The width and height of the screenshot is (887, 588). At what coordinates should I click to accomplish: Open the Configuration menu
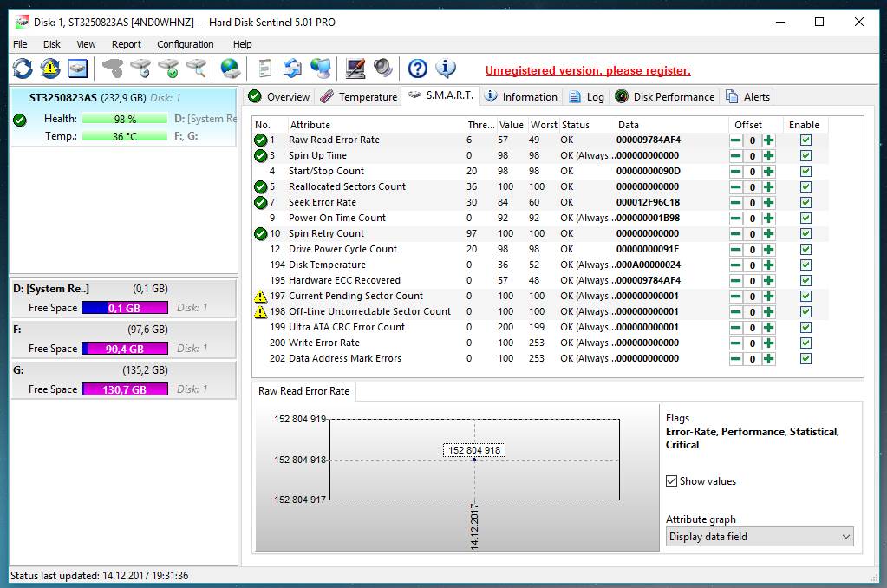tap(185, 44)
